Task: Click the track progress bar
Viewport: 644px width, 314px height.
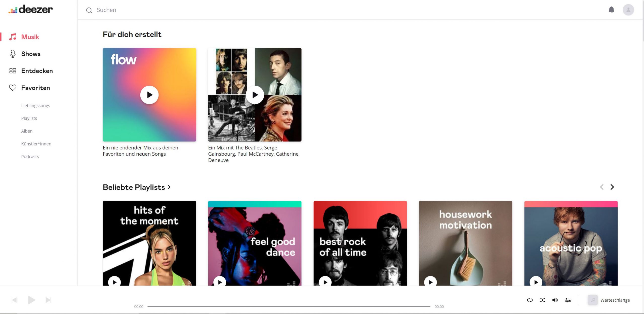Action: point(289,306)
